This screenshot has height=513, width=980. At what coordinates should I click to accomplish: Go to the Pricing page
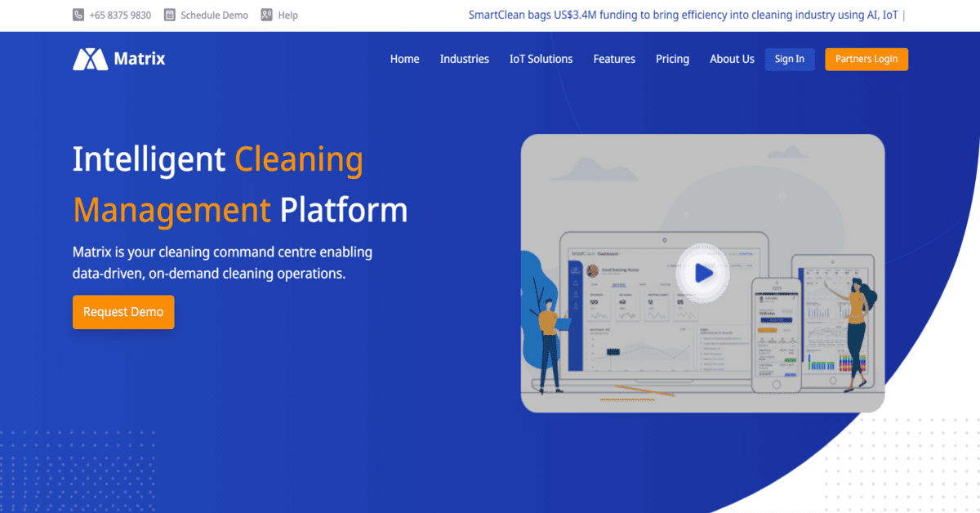[x=672, y=59]
